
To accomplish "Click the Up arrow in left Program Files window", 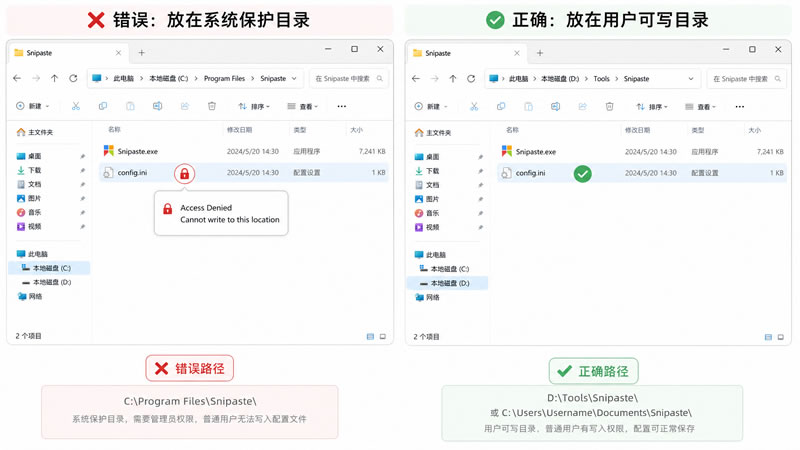I will coord(55,79).
